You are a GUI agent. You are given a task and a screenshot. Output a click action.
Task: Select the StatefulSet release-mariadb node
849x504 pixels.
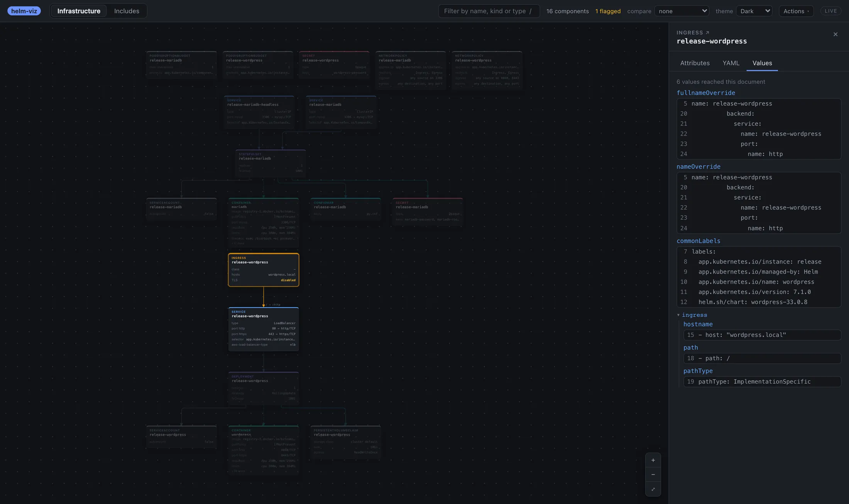pos(271,163)
